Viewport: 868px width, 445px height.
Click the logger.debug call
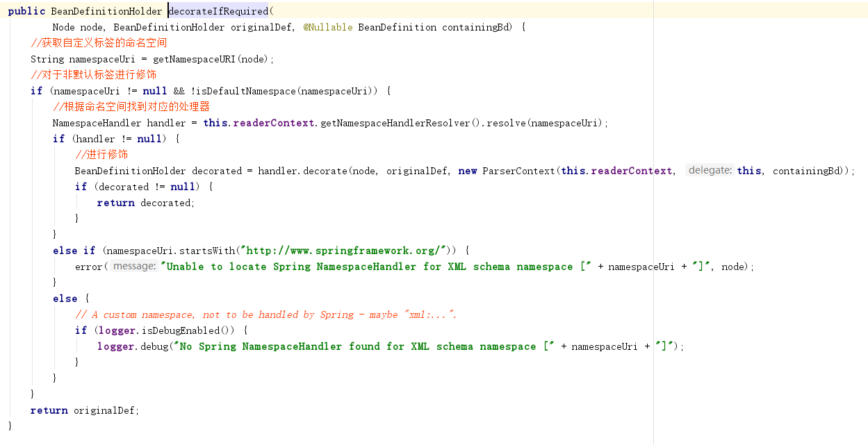[x=133, y=346]
